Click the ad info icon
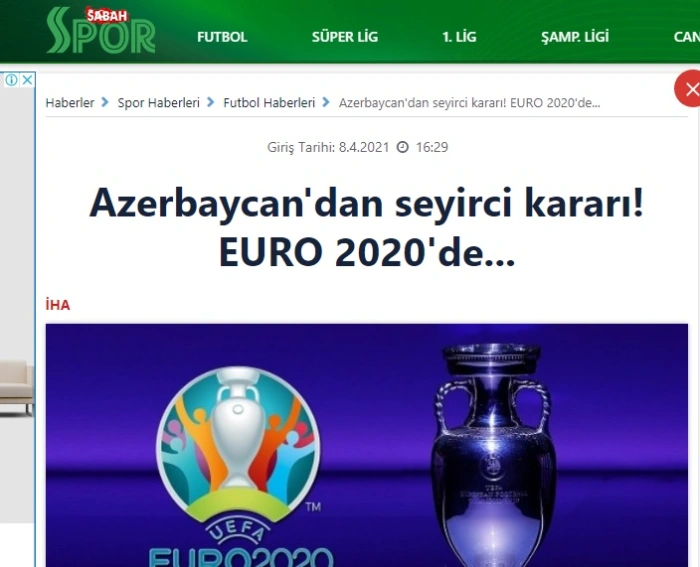The image size is (700, 567). [x=11, y=80]
